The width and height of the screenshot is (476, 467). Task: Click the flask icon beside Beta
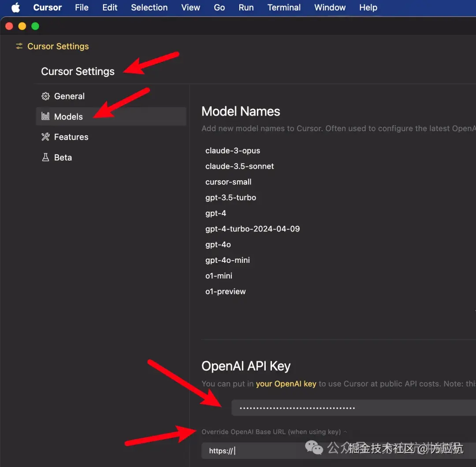45,157
